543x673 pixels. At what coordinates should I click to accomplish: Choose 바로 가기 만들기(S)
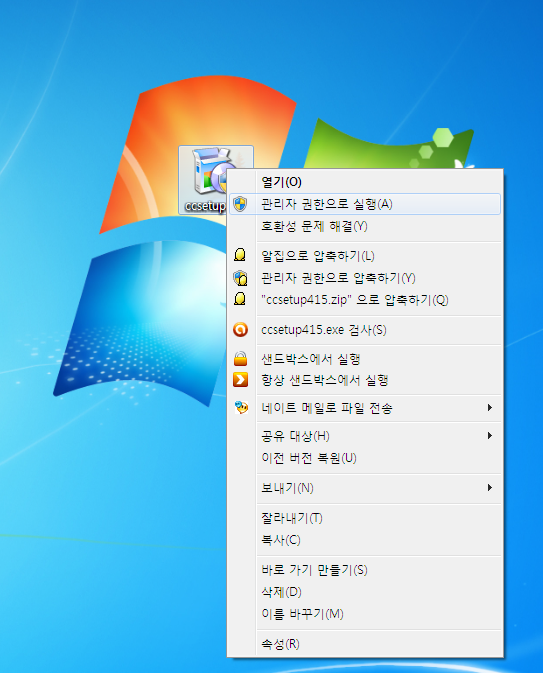(365, 570)
